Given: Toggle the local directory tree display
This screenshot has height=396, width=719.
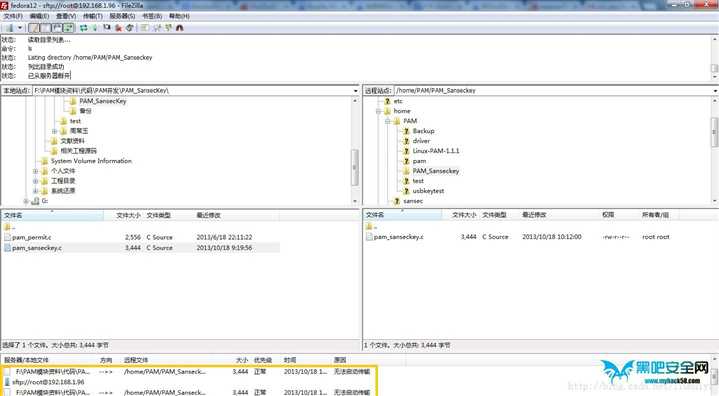Looking at the screenshot, I should 45,28.
